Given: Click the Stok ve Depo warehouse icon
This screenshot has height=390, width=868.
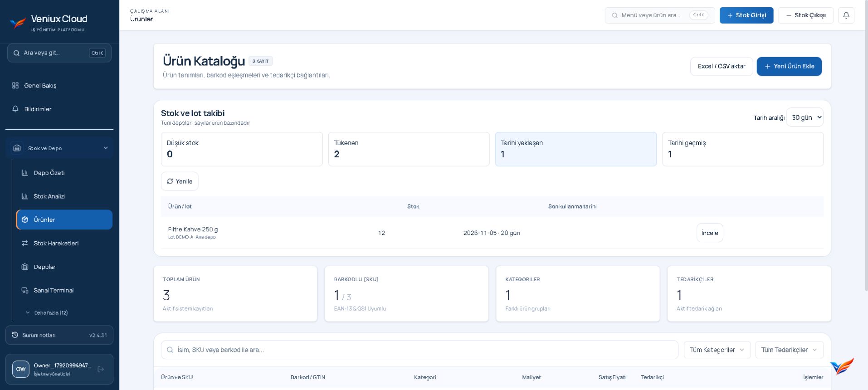Looking at the screenshot, I should (x=17, y=148).
